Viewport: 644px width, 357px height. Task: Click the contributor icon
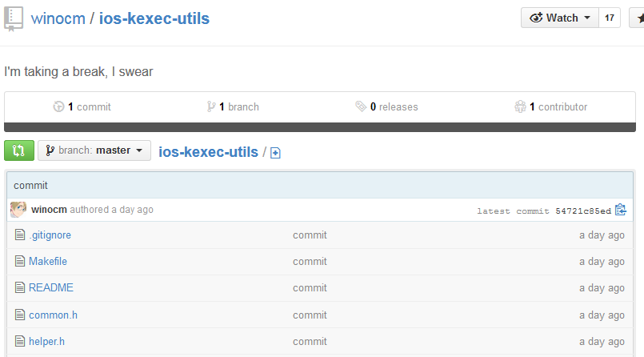(520, 106)
